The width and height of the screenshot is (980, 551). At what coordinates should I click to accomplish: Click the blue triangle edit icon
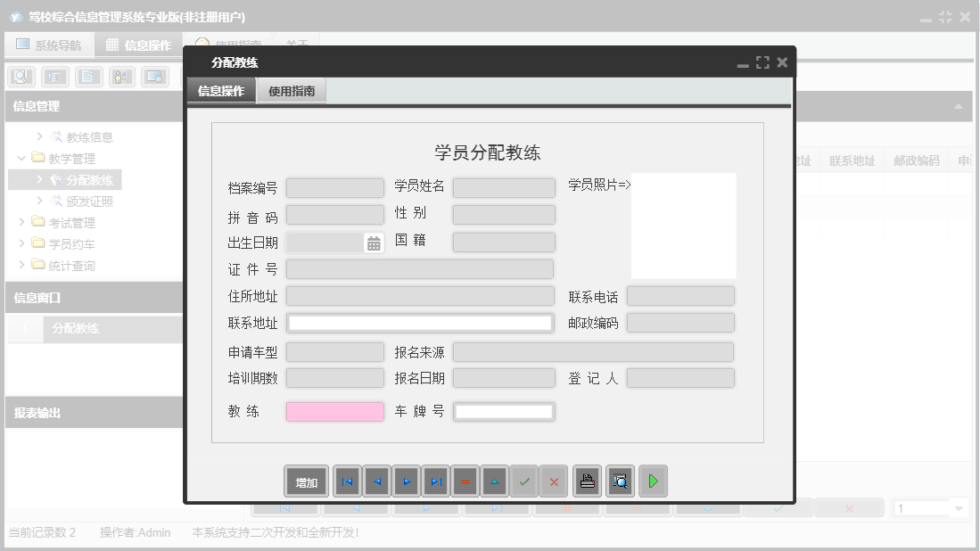[x=494, y=481]
